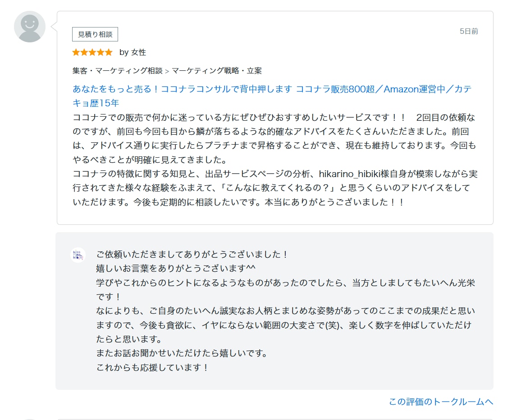This screenshot has height=420, width=512.
Task: Click reply line starting なによりも、ご自身の
Action: pos(285,325)
